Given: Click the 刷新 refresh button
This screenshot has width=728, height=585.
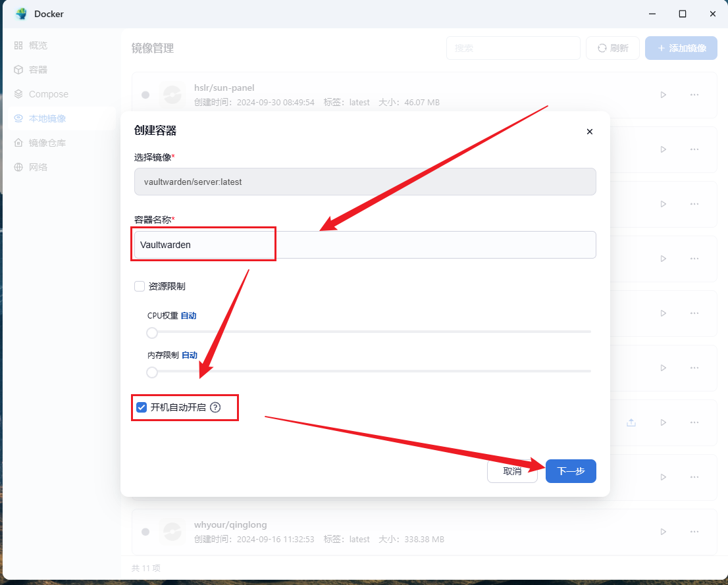Looking at the screenshot, I should (612, 48).
